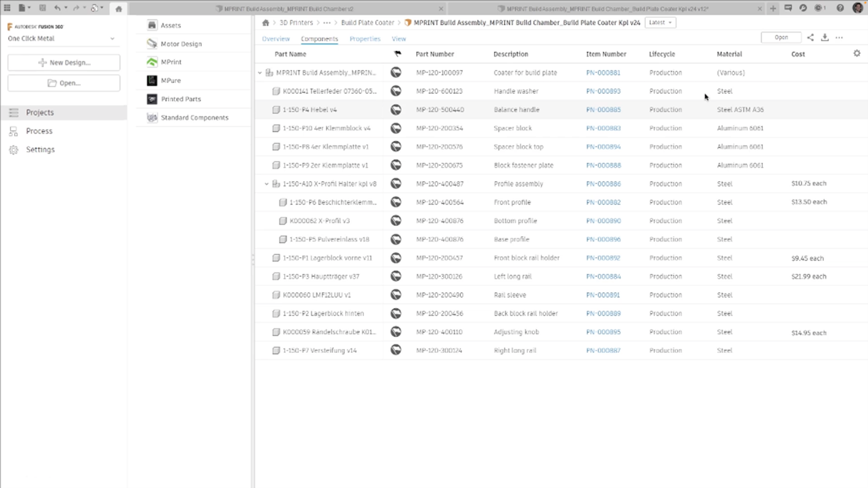The height and width of the screenshot is (488, 868).
Task: Open the job status clock icon
Action: pos(819,8)
